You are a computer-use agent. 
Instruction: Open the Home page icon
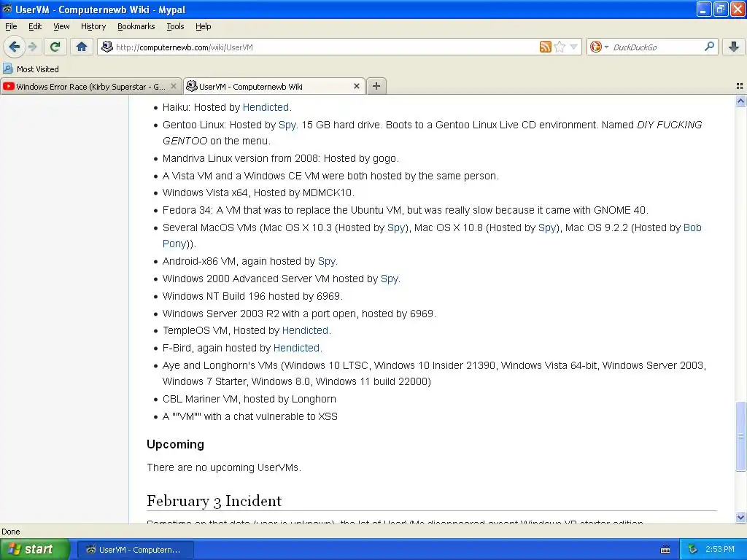pyautogui.click(x=82, y=47)
